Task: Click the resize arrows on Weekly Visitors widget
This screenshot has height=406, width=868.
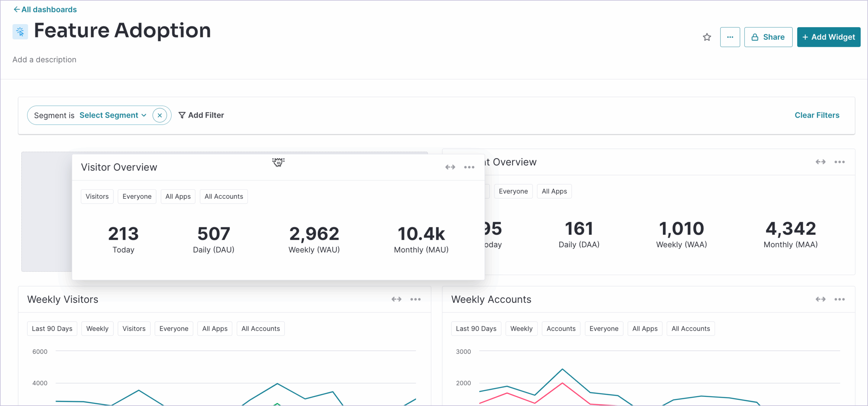Action: pos(396,299)
